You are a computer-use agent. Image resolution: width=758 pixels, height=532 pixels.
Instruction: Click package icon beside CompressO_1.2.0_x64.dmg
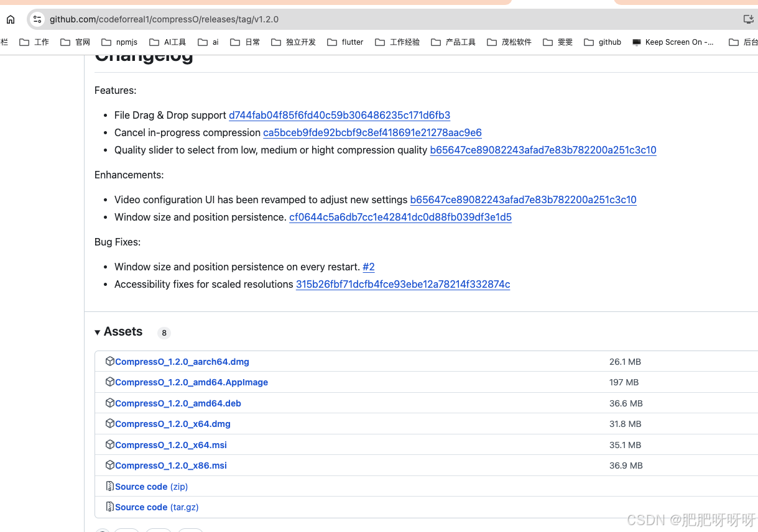pos(110,423)
